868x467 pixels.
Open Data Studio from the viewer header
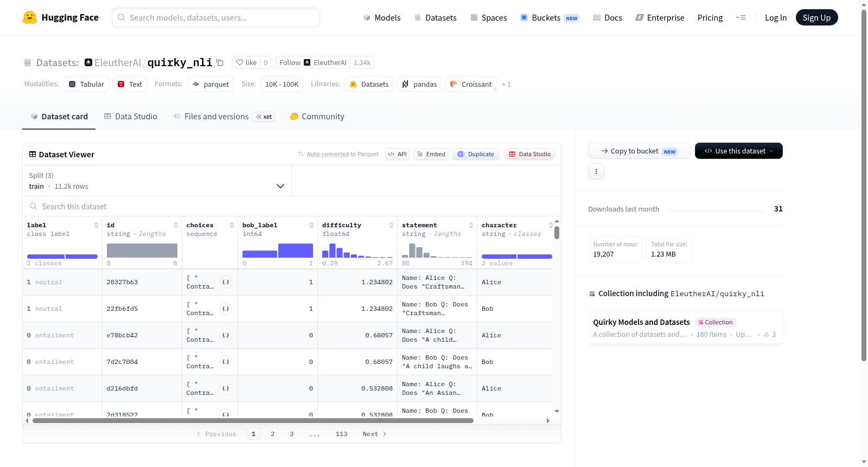[x=529, y=154]
